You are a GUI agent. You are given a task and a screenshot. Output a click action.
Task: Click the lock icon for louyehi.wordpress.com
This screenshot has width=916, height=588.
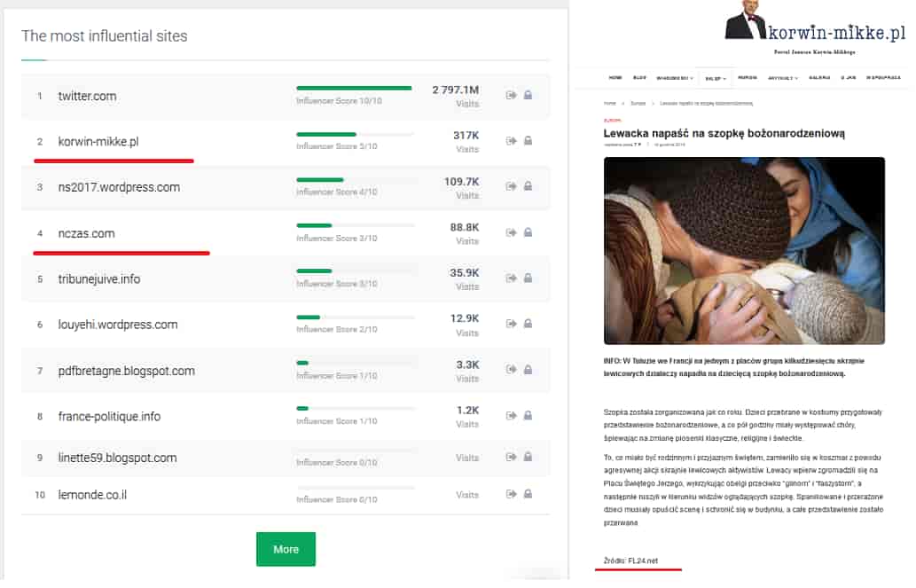528,323
